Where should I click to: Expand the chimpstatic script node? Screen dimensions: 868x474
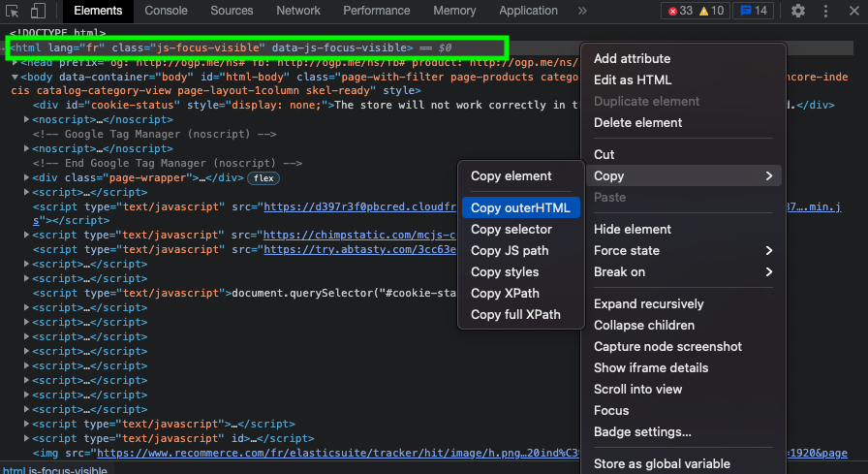point(26,235)
